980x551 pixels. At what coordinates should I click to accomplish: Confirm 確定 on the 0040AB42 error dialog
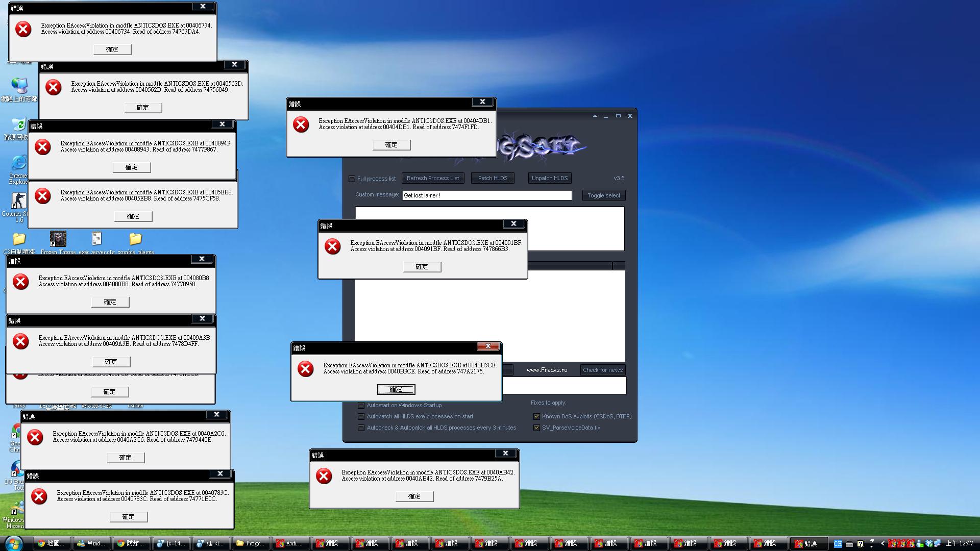click(x=414, y=496)
